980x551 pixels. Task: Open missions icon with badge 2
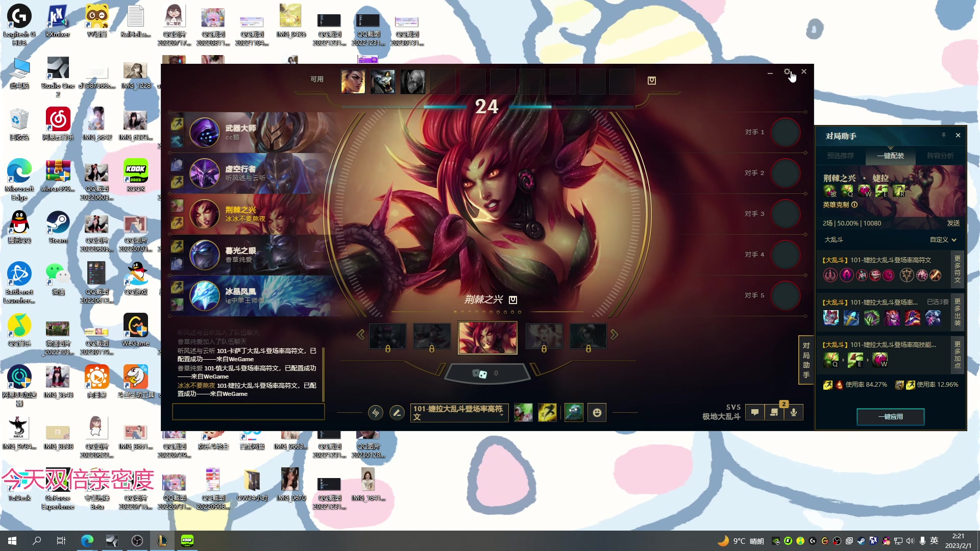[x=774, y=412]
